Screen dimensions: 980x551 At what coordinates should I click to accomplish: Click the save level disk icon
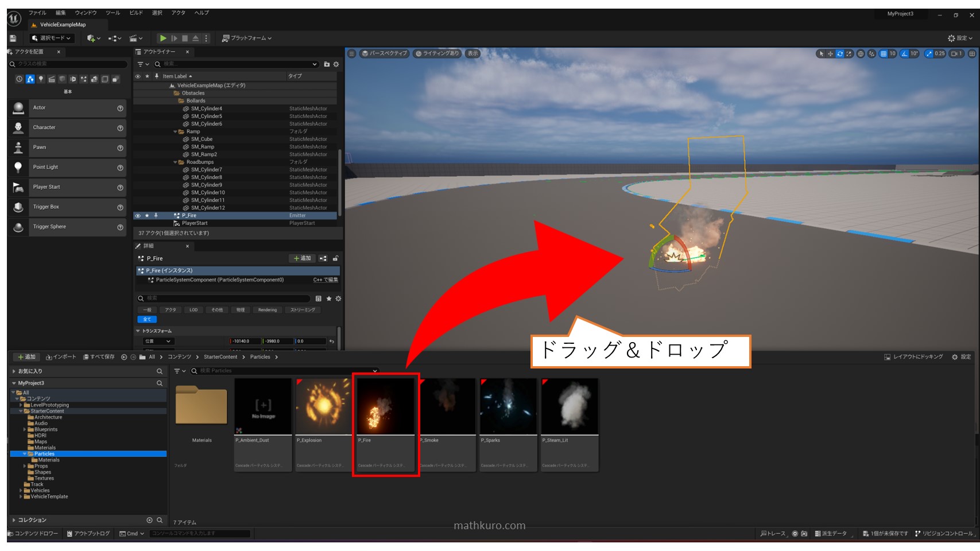[x=13, y=38]
